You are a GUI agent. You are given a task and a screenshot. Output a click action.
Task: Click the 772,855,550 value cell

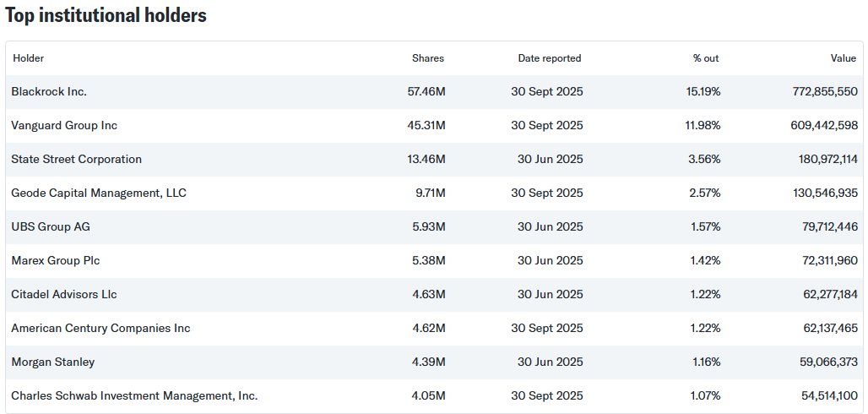[826, 92]
